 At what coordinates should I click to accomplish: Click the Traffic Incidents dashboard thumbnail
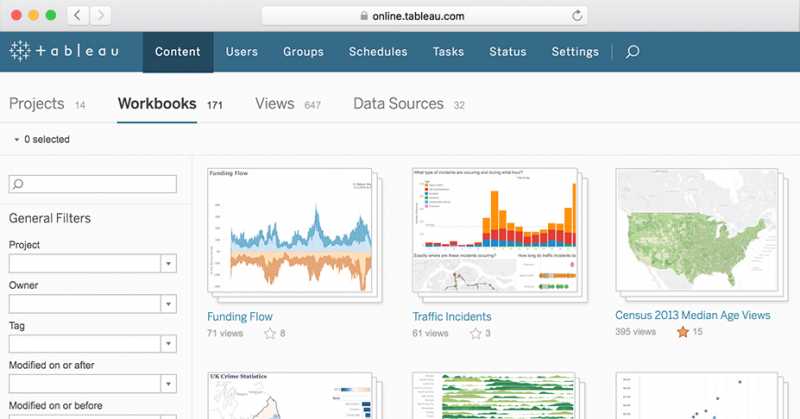(495, 231)
